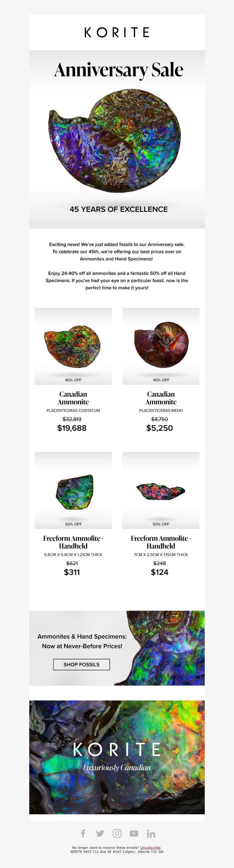234x868 pixels.
Task: Open the Twitter social icon
Action: (x=100, y=833)
